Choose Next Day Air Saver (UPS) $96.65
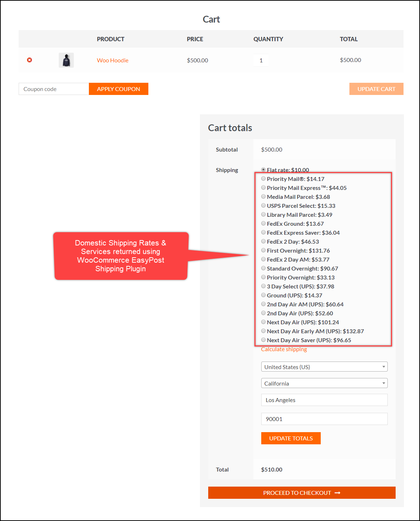Viewport: 420px width, 521px height. tap(263, 340)
